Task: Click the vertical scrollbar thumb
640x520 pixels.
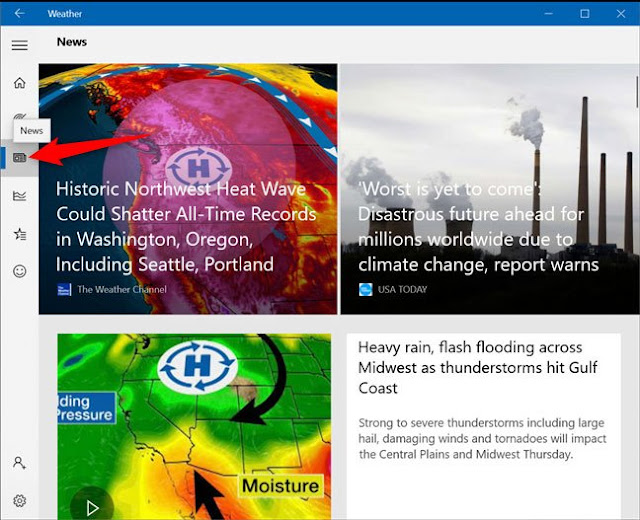Action: pyautogui.click(x=638, y=92)
